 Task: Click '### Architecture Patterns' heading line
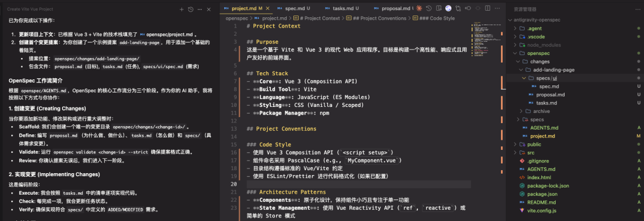[287, 192]
